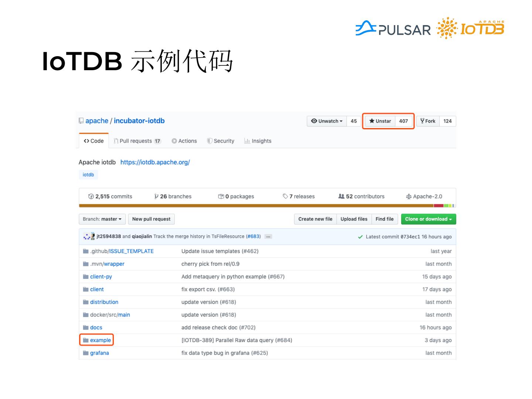532x399 pixels.
Task: Click commit message 'Add metaquery in python example'
Action: [x=233, y=277]
